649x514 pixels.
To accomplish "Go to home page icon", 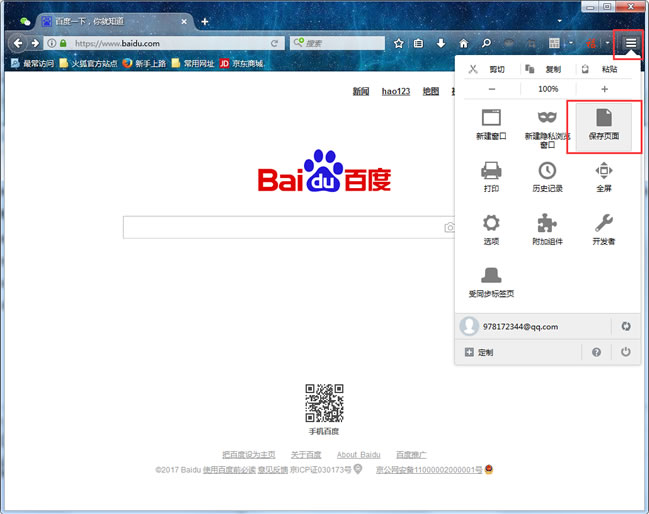I will click(x=464, y=43).
